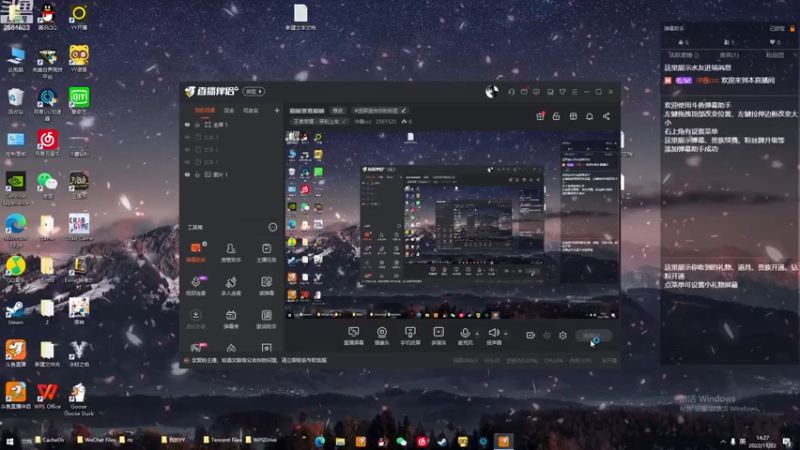
Task: Open Steam desktop shortcut
Action: click(15, 313)
